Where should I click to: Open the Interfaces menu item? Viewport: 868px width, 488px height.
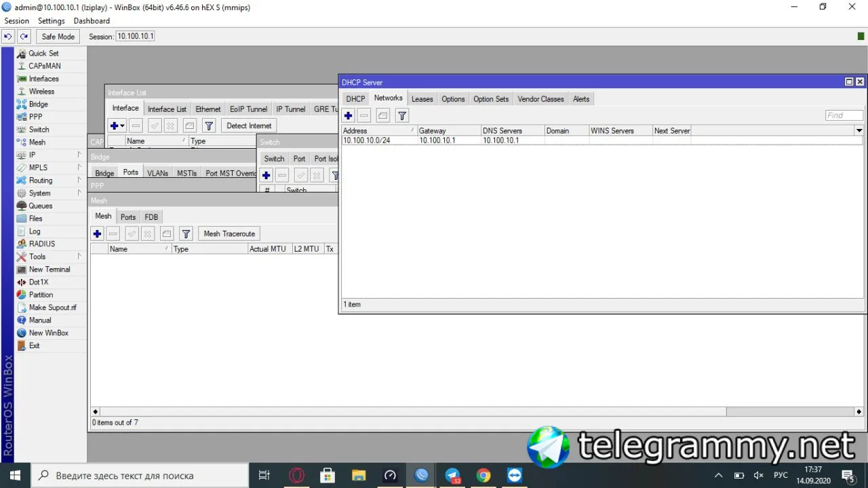43,79
